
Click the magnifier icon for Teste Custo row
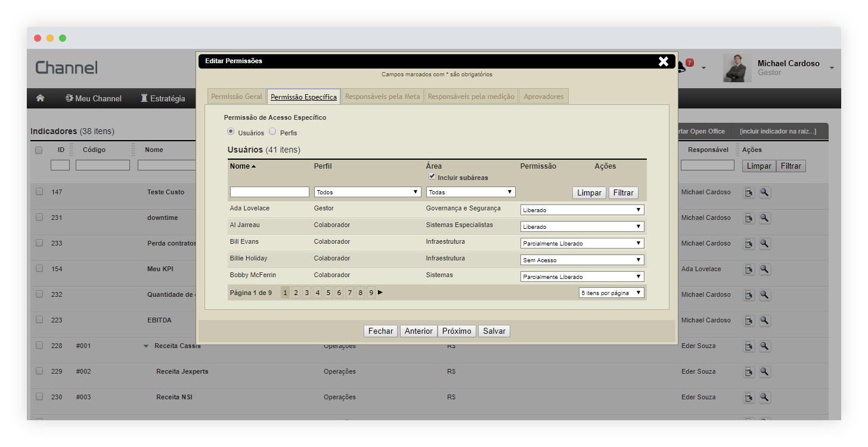tap(765, 193)
